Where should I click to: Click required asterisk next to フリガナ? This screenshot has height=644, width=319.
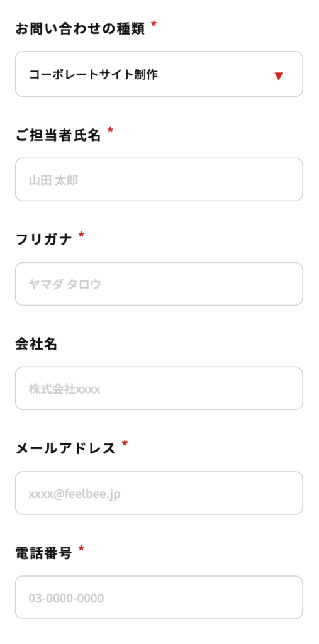pos(81,235)
